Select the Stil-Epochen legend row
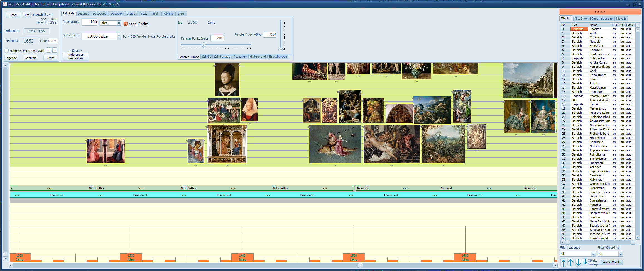This screenshot has width=644, height=271. (x=598, y=58)
